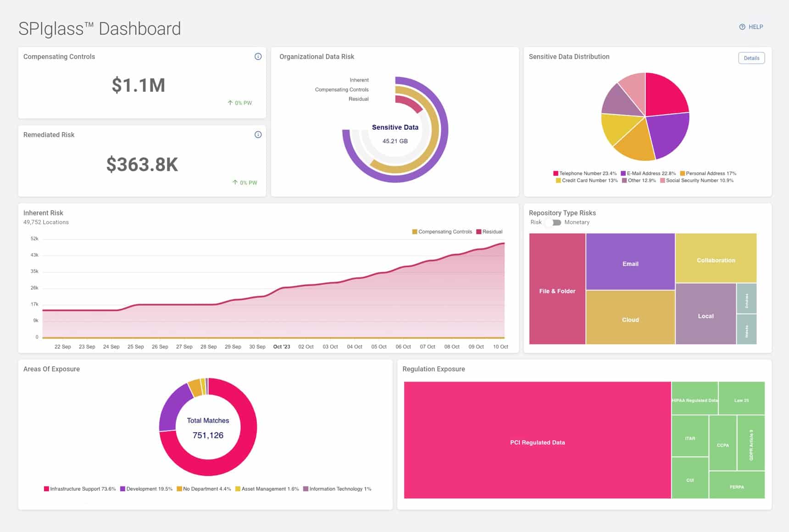
Task: Toggle Residual legend in Inherent Risk chart
Action: (489, 232)
